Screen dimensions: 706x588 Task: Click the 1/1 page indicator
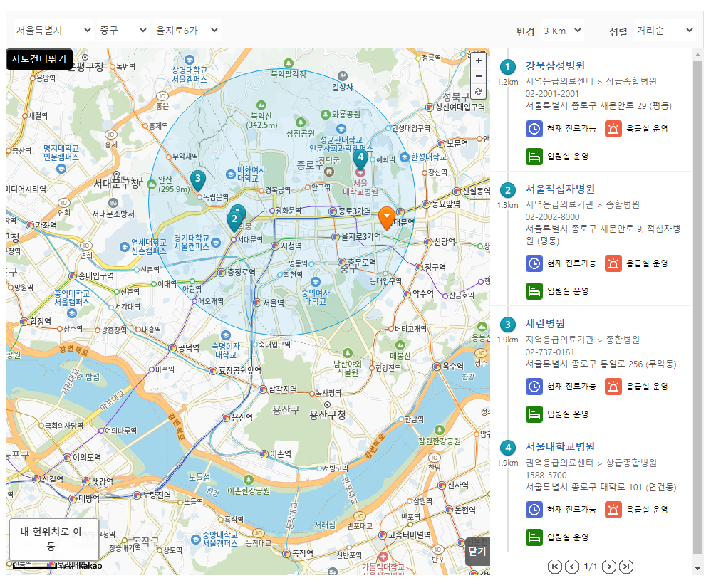coord(590,567)
